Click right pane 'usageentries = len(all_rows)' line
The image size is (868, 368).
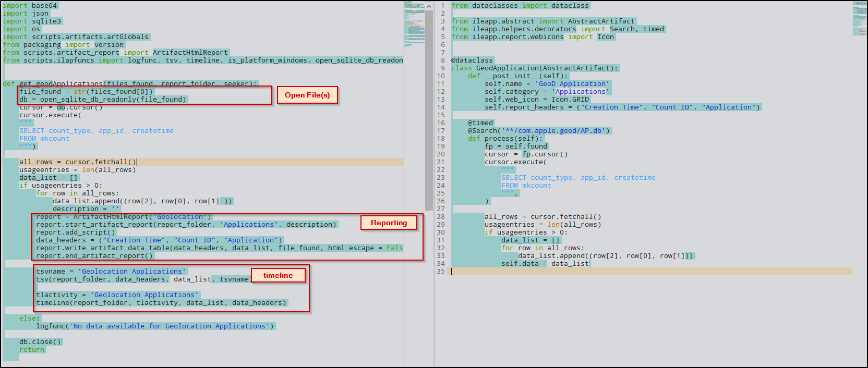click(x=543, y=225)
